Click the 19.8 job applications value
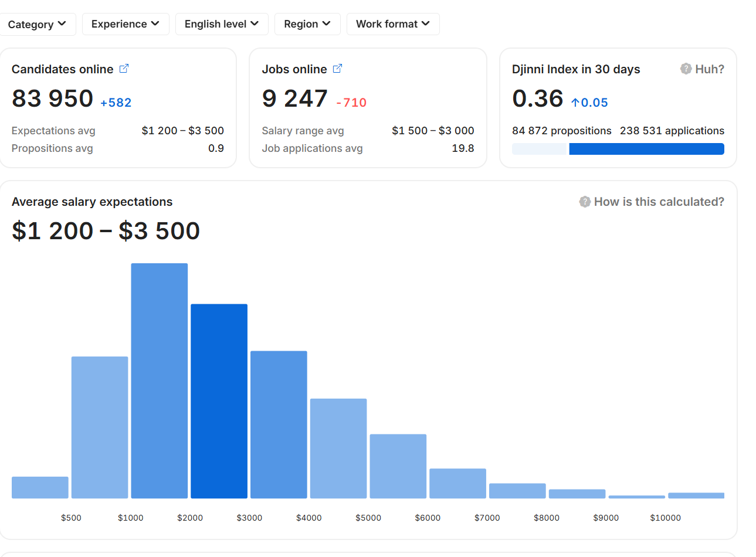 [x=463, y=148]
